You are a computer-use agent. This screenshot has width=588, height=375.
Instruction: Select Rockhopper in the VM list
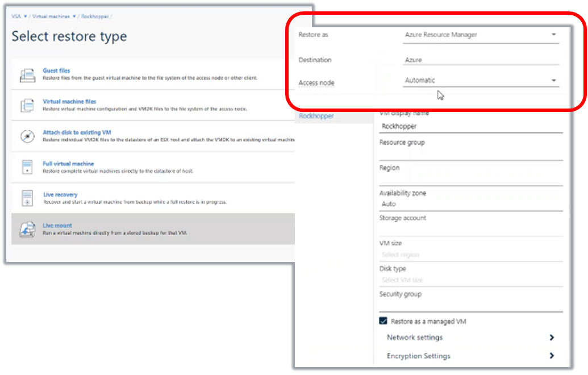tap(317, 116)
